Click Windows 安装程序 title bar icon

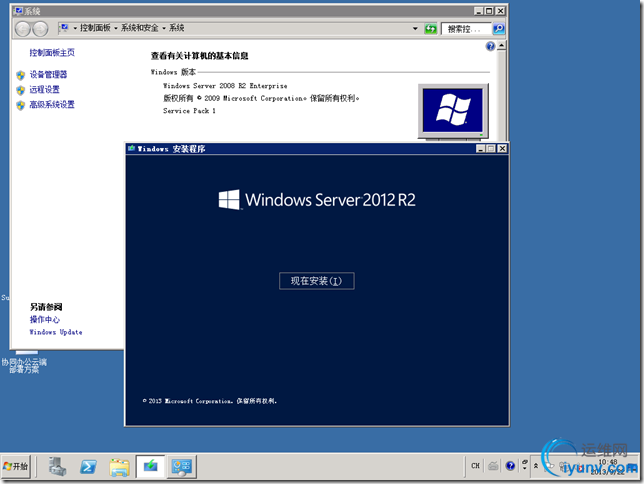click(x=131, y=148)
